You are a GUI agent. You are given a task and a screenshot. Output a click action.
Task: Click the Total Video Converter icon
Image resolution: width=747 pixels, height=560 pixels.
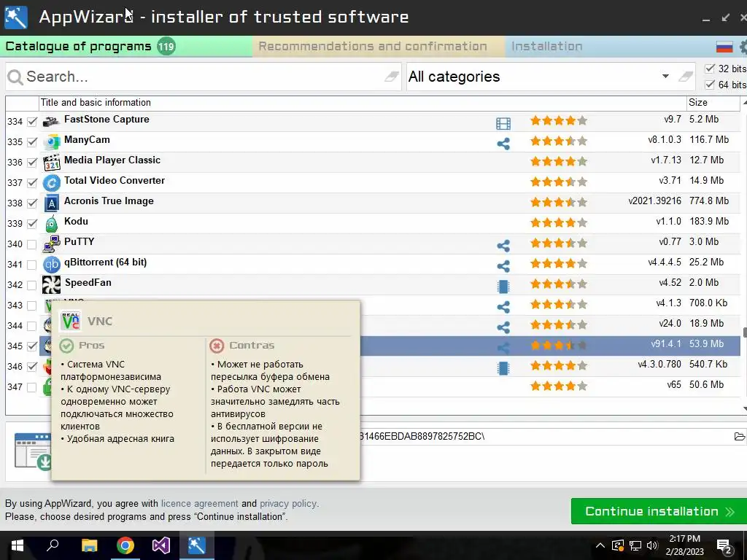tap(52, 183)
